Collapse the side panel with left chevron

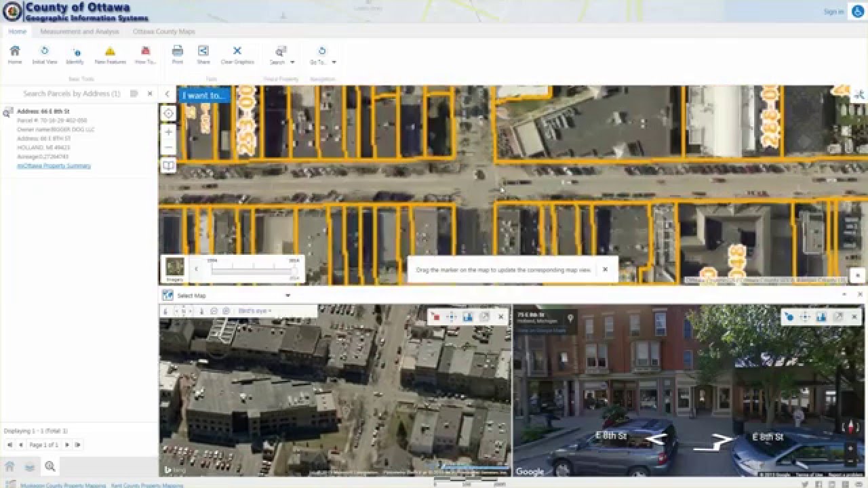[167, 94]
